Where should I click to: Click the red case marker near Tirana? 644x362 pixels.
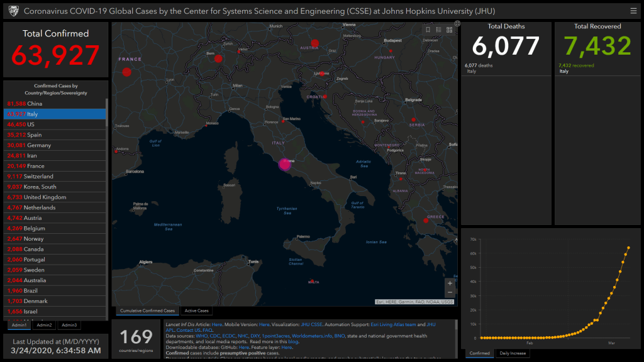401,179
